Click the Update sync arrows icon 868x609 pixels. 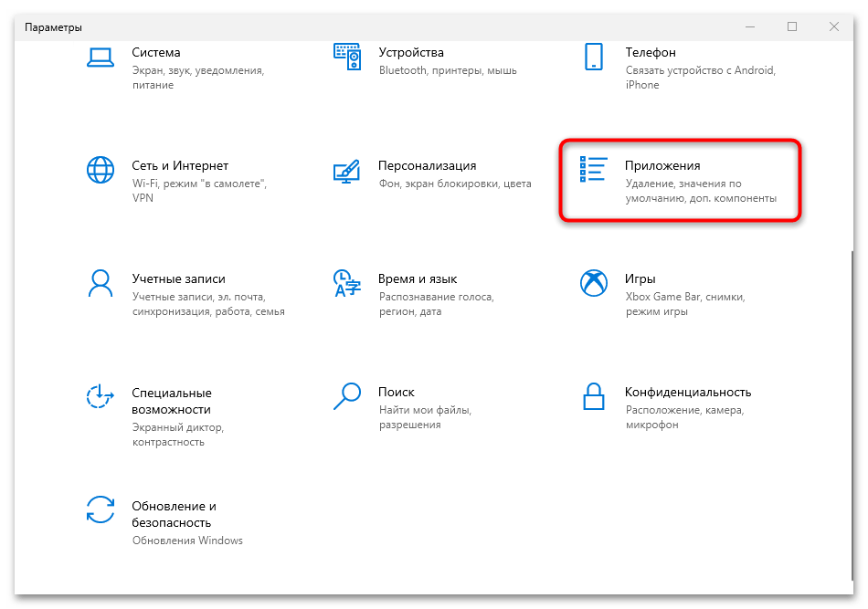coord(101,509)
